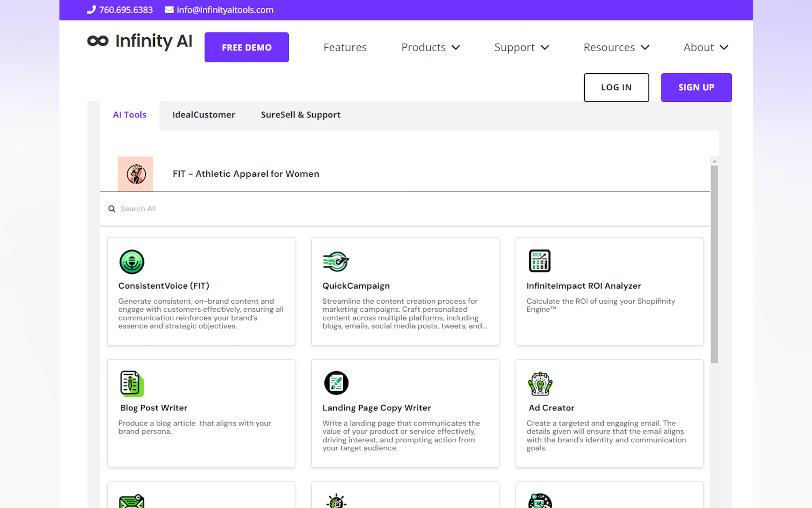Image resolution: width=812 pixels, height=508 pixels.
Task: Click the Infinity AI logo
Action: tap(140, 41)
